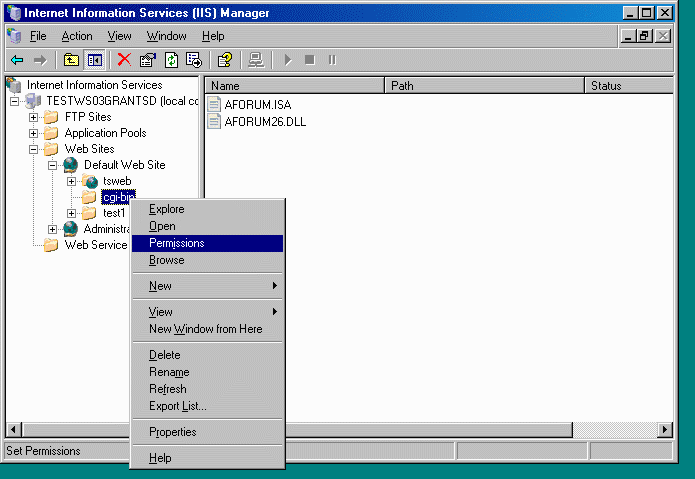695x479 pixels.
Task: Click the tsweb virtual directory icon
Action: click(90, 181)
